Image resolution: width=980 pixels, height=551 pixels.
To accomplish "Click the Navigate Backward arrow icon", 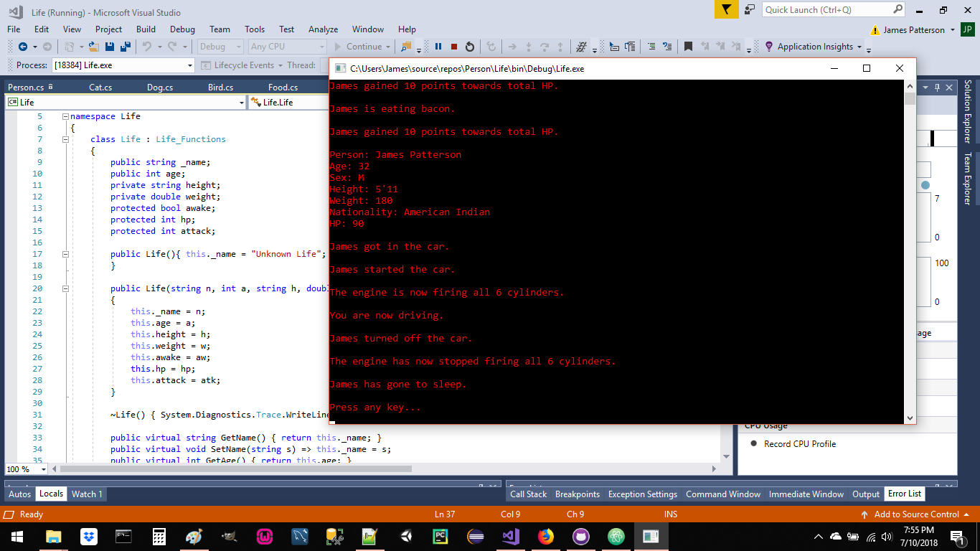I will coord(23,47).
